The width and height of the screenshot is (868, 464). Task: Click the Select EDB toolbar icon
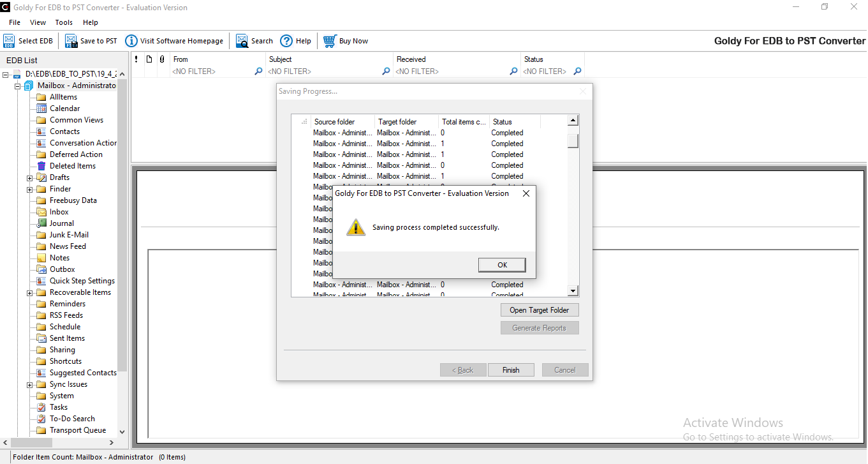[x=9, y=41]
